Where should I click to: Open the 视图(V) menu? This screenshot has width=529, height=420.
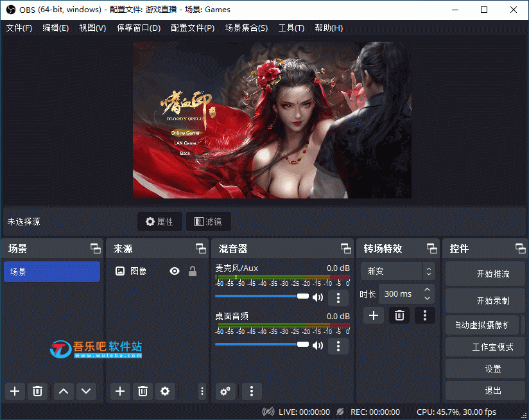[x=92, y=28]
